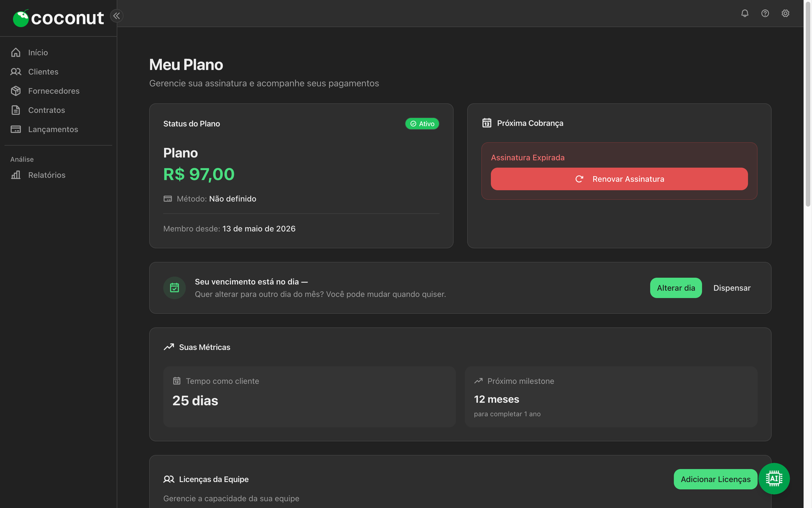
Task: Click the Fornecedores box icon
Action: 16,91
